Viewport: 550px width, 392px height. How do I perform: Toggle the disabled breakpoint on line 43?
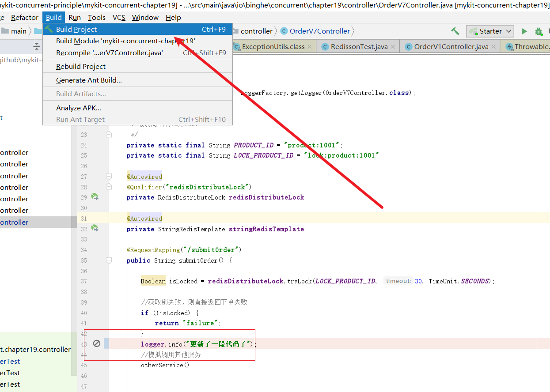[x=97, y=343]
